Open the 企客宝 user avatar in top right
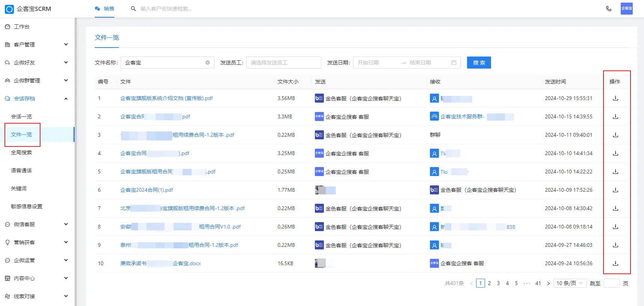The image size is (644, 306). click(x=626, y=9)
